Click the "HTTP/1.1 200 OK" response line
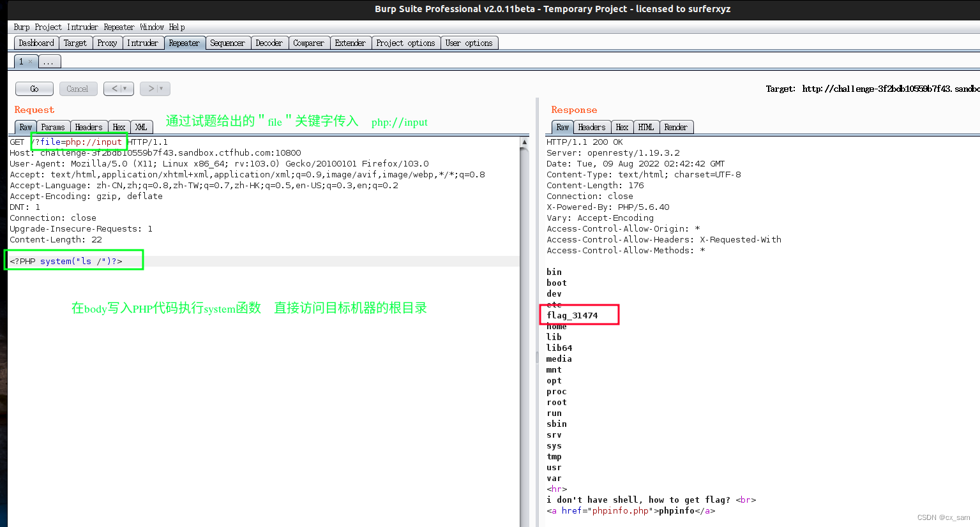This screenshot has height=527, width=980. click(x=584, y=142)
